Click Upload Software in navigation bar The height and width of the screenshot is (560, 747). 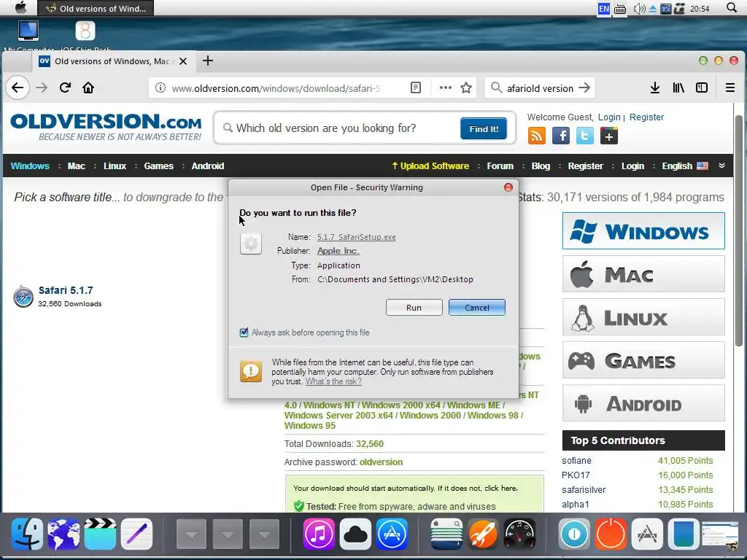click(x=430, y=166)
